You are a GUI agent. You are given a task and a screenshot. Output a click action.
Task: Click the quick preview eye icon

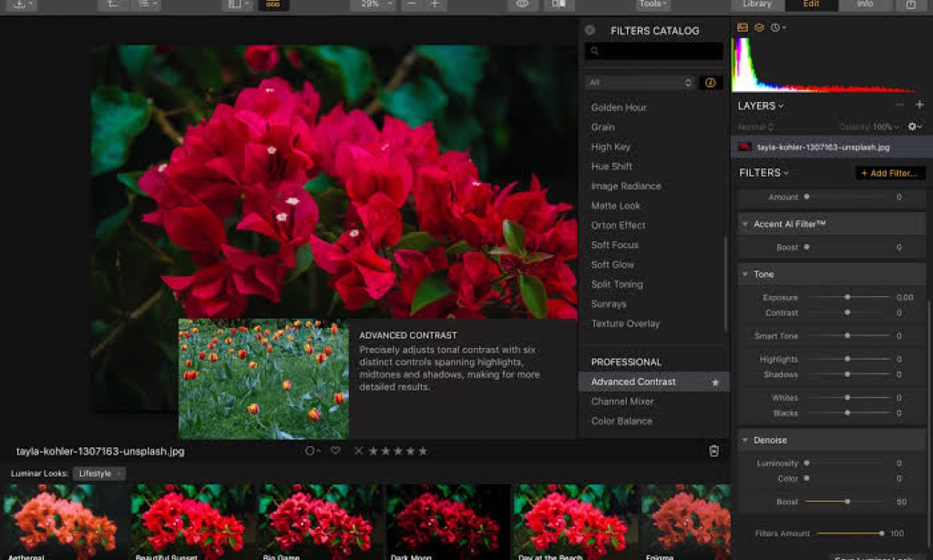pos(522,5)
